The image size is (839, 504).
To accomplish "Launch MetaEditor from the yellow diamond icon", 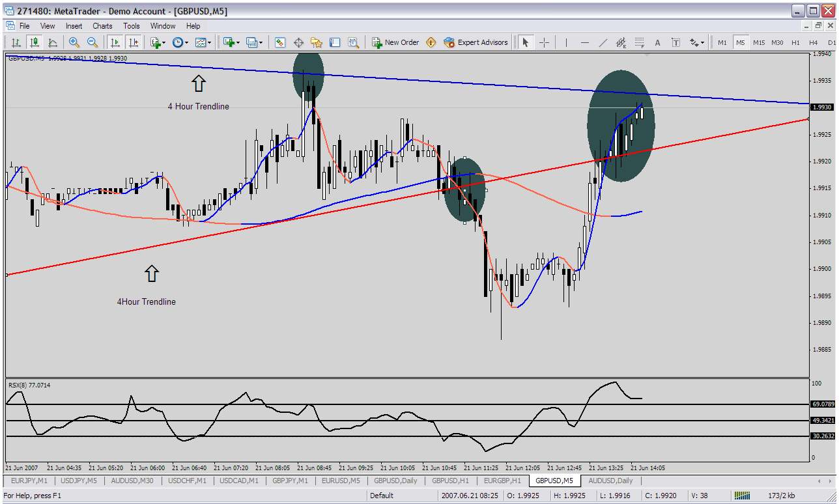I will click(x=431, y=42).
